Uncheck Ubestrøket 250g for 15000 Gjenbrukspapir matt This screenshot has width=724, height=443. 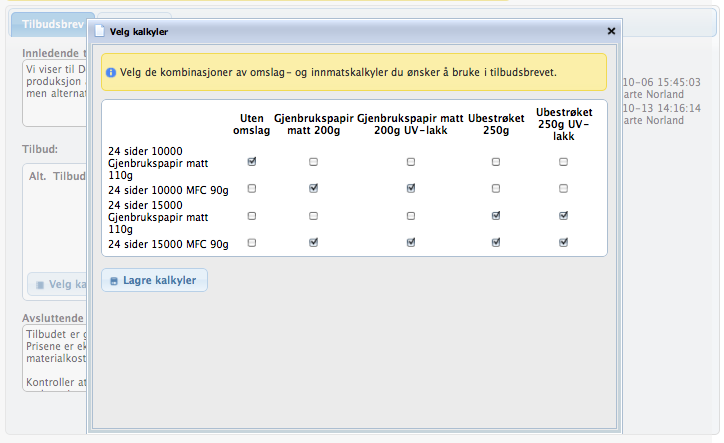click(496, 215)
